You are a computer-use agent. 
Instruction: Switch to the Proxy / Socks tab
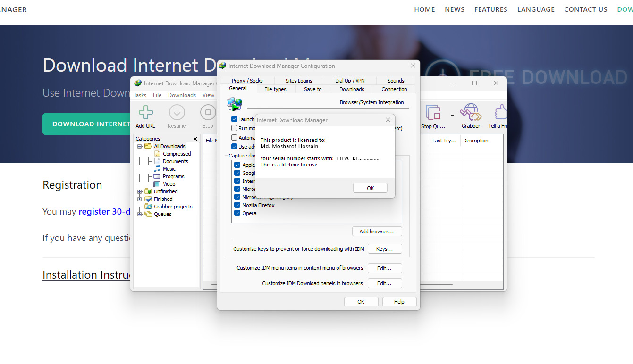pos(247,81)
